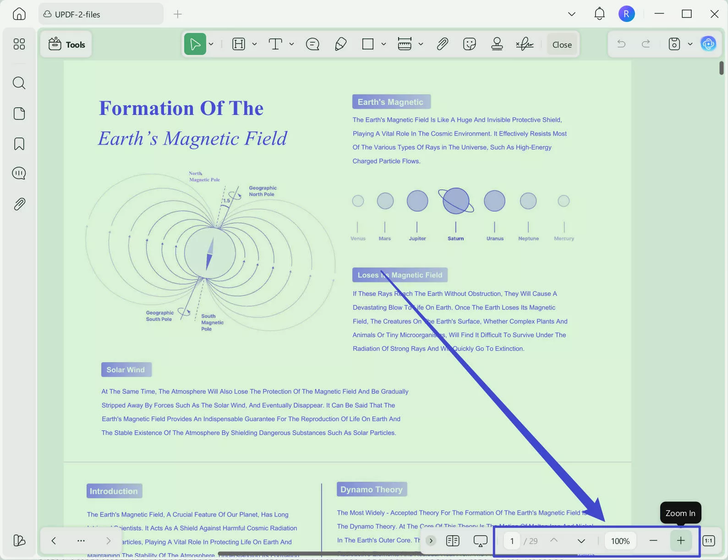Select the signature tool icon
Screen dimensions: 728x560
(x=525, y=44)
